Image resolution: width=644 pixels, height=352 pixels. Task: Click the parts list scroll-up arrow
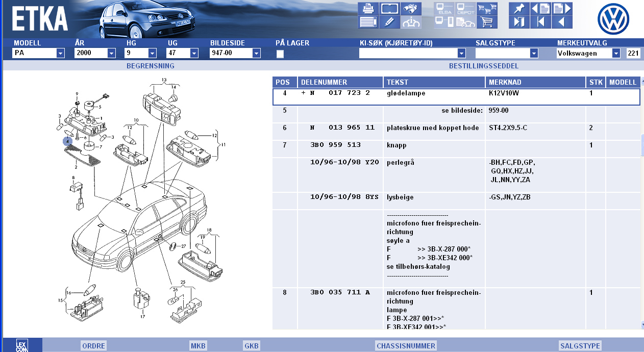click(x=642, y=81)
